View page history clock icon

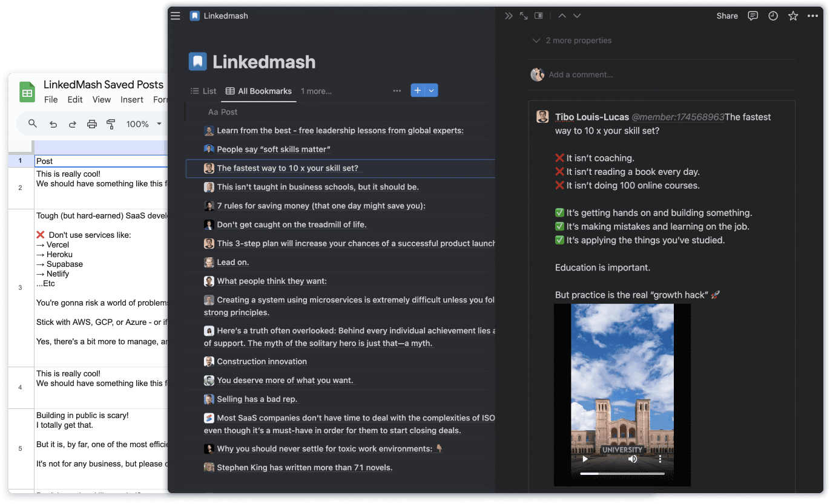pyautogui.click(x=773, y=16)
